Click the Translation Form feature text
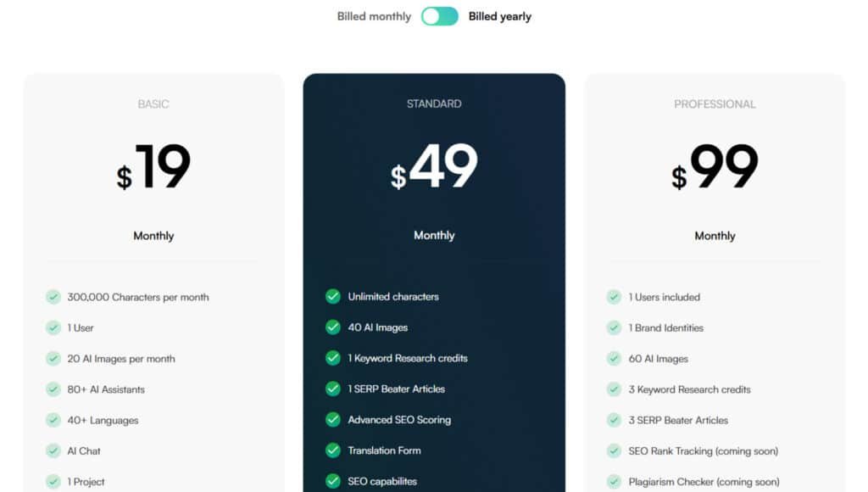 click(x=384, y=450)
